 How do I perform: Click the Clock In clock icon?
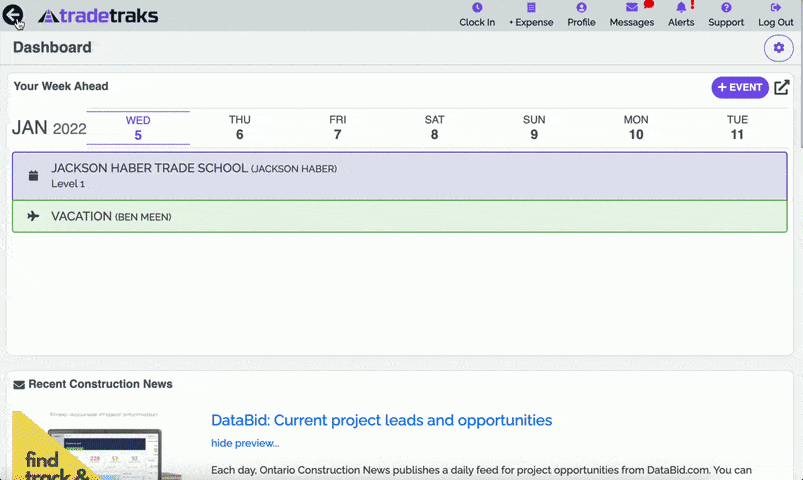pyautogui.click(x=477, y=8)
